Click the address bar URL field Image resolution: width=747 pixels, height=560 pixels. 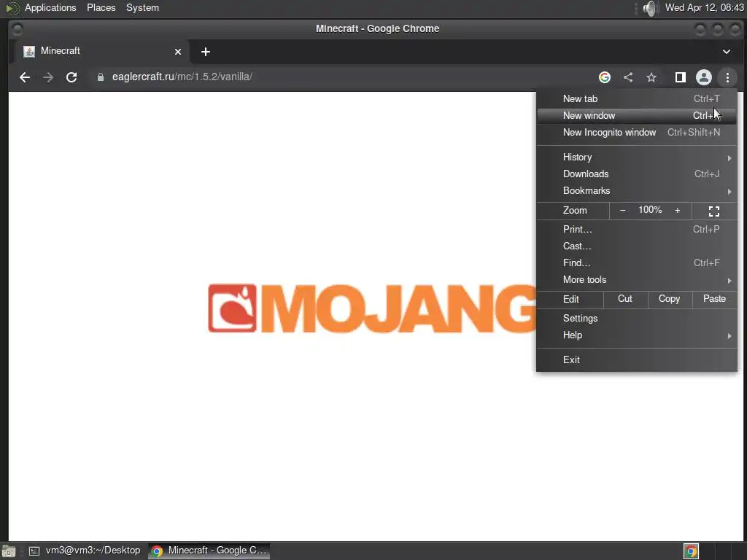coord(342,77)
